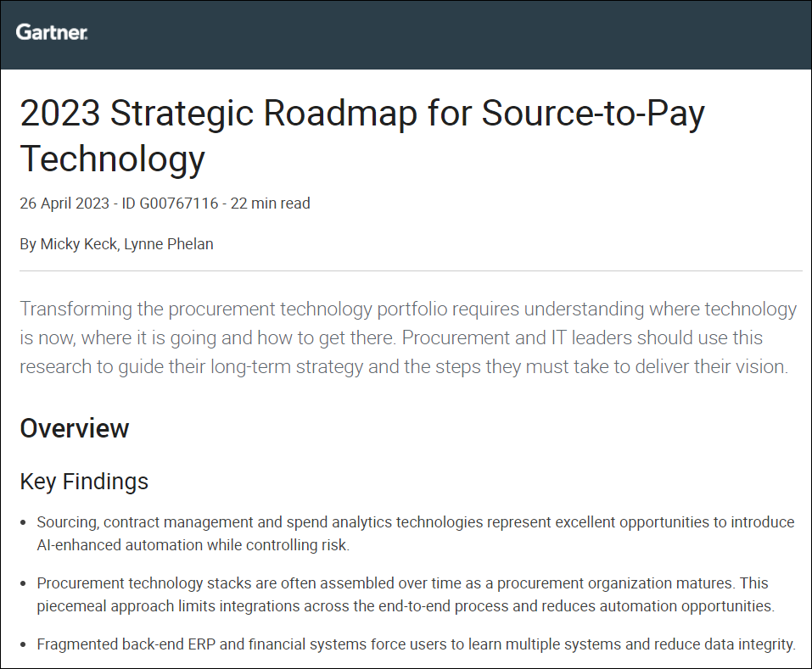Click the Key Findings subheading

coord(84,482)
